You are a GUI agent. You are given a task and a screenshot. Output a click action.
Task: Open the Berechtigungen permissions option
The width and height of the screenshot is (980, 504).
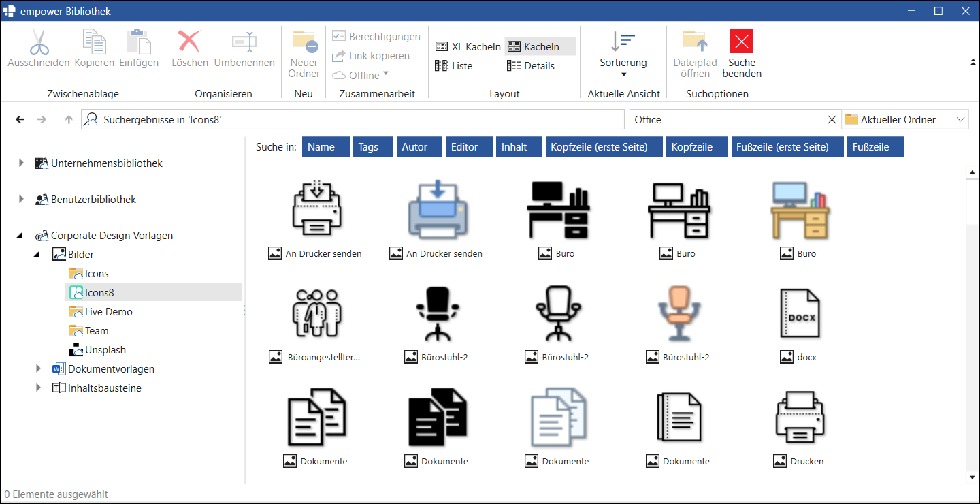(376, 37)
